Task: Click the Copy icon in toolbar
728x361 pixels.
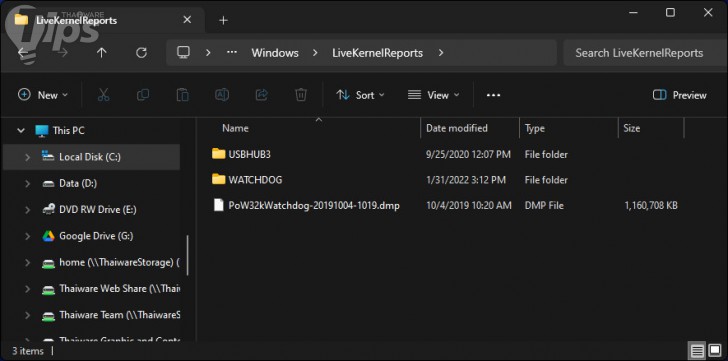Action: pyautogui.click(x=143, y=95)
